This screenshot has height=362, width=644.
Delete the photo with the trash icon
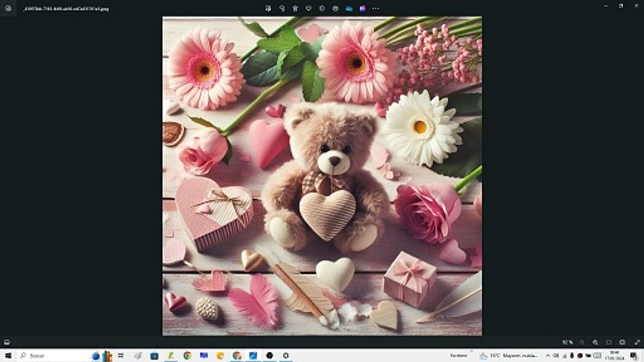pyautogui.click(x=295, y=8)
